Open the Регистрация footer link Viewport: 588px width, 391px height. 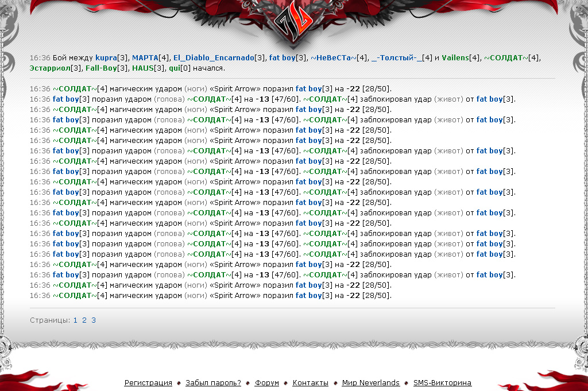click(148, 383)
